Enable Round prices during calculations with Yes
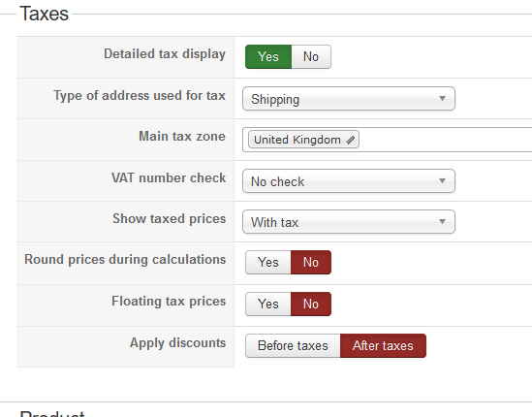The width and height of the screenshot is (532, 417). 268,262
